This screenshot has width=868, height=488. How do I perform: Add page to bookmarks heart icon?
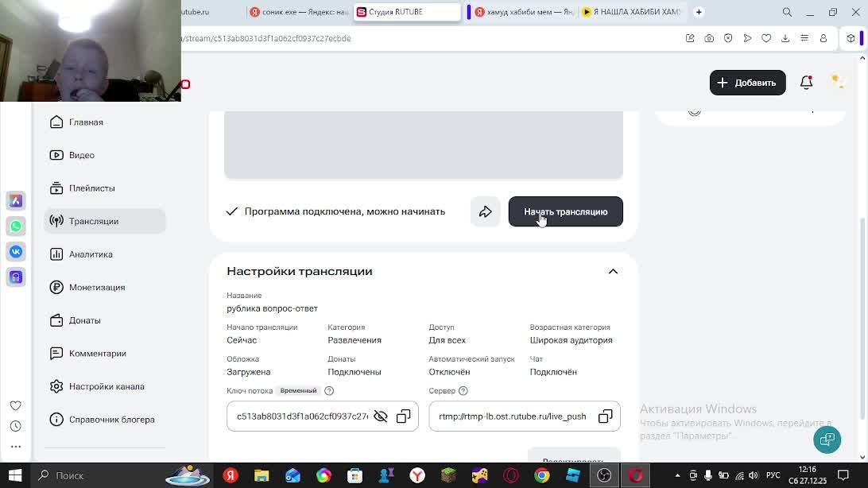pos(766,38)
